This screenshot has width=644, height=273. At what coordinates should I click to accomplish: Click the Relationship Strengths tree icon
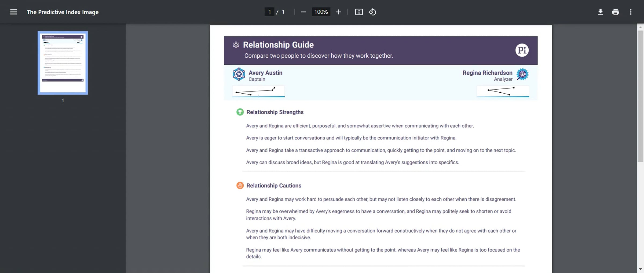[240, 112]
